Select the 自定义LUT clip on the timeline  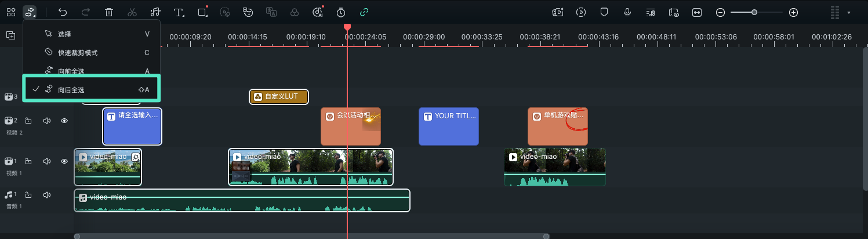(279, 97)
